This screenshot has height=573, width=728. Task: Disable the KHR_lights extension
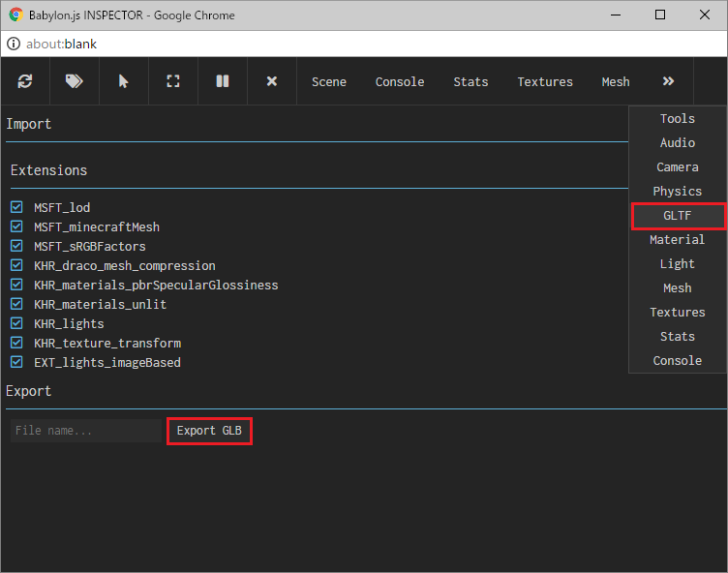(x=16, y=323)
